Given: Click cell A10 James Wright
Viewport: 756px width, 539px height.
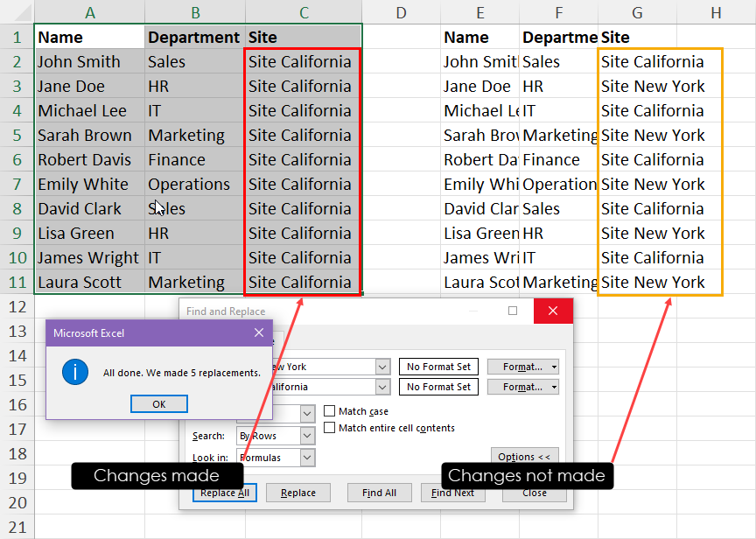Looking at the screenshot, I should point(89,257).
